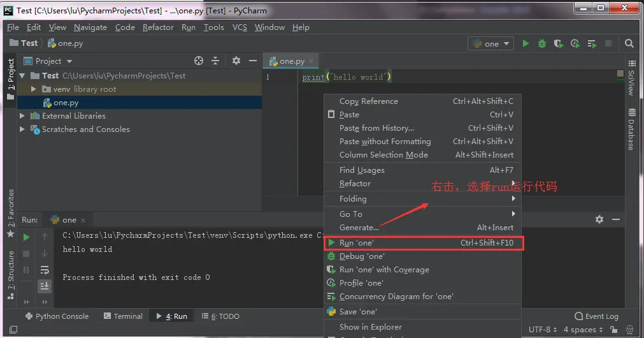Run the 'one' configuration with green play icon
Viewport: 644px width, 338px height.
pos(526,43)
